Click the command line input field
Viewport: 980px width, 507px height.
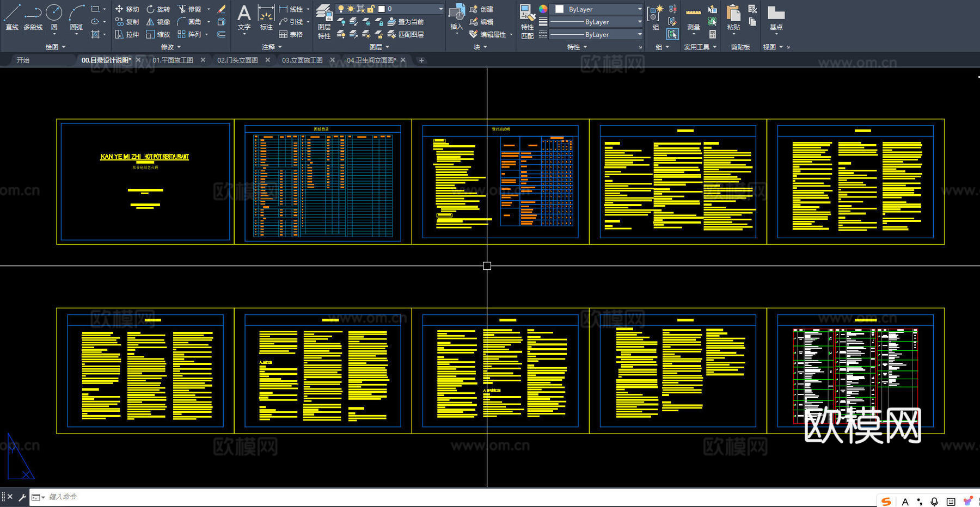pyautogui.click(x=457, y=497)
